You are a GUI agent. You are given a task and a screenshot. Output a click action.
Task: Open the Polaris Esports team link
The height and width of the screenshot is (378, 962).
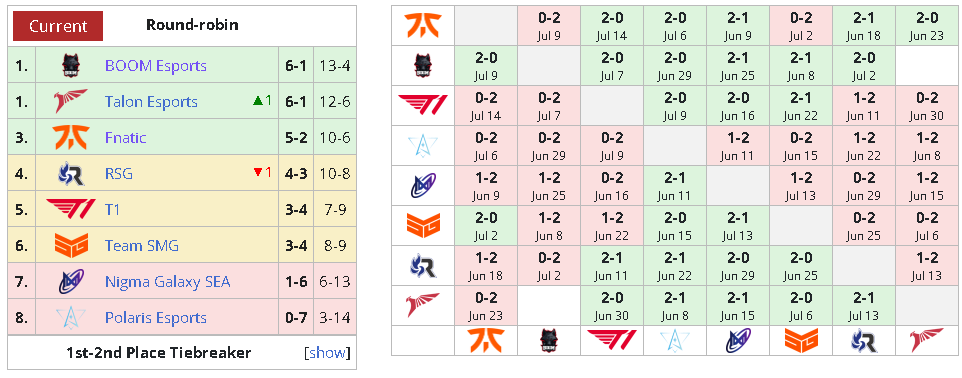point(156,318)
